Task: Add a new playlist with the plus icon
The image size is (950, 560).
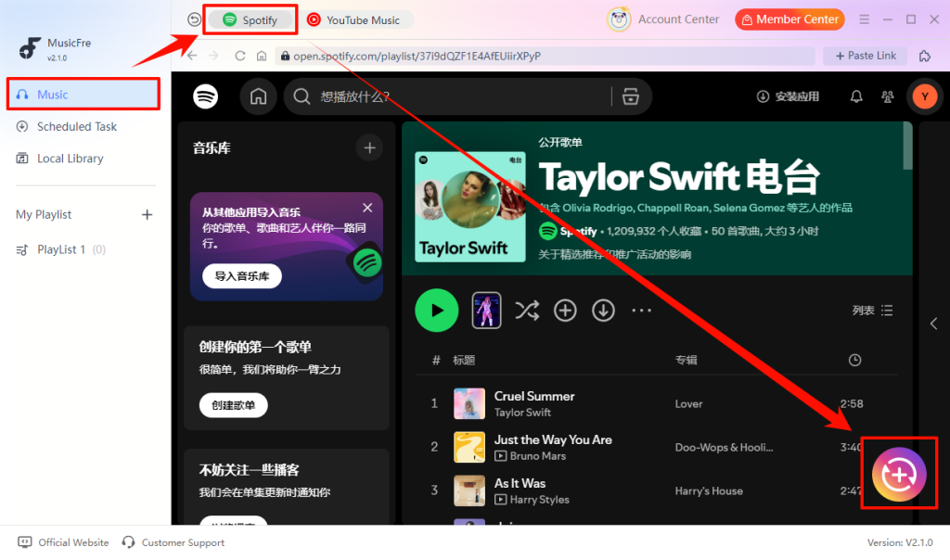Action: pyautogui.click(x=147, y=215)
